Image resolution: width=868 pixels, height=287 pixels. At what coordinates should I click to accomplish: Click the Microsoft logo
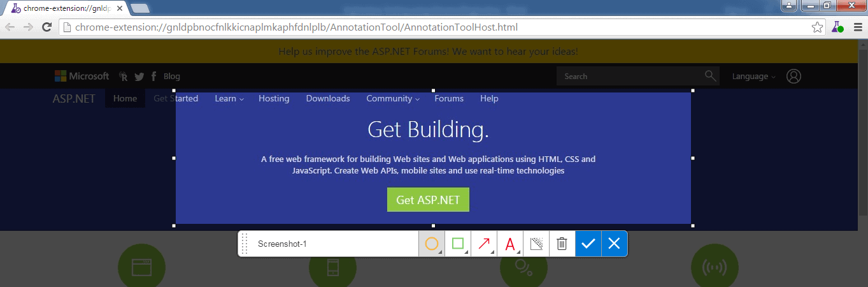[x=82, y=76]
